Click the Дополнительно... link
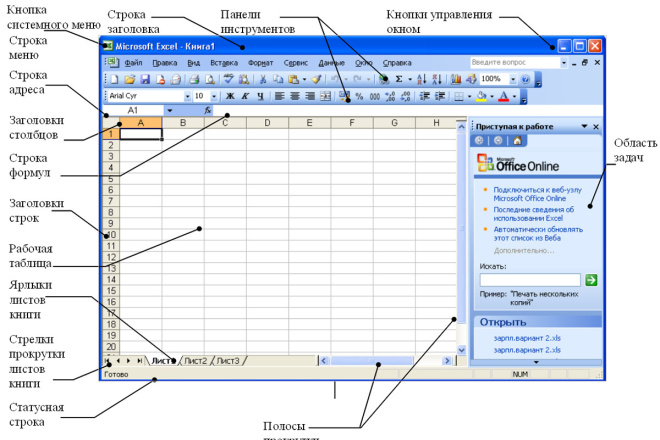This screenshot has height=440, width=660. tap(524, 251)
